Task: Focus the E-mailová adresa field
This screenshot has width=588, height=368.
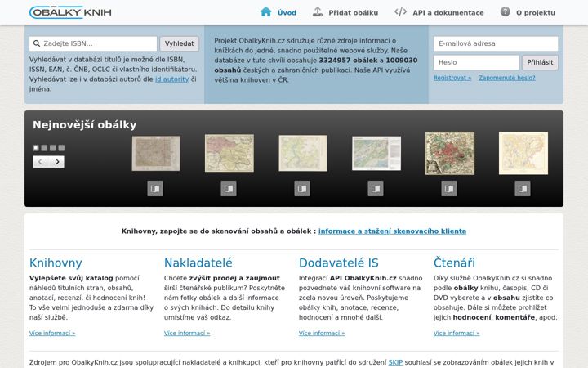Action: [x=496, y=43]
